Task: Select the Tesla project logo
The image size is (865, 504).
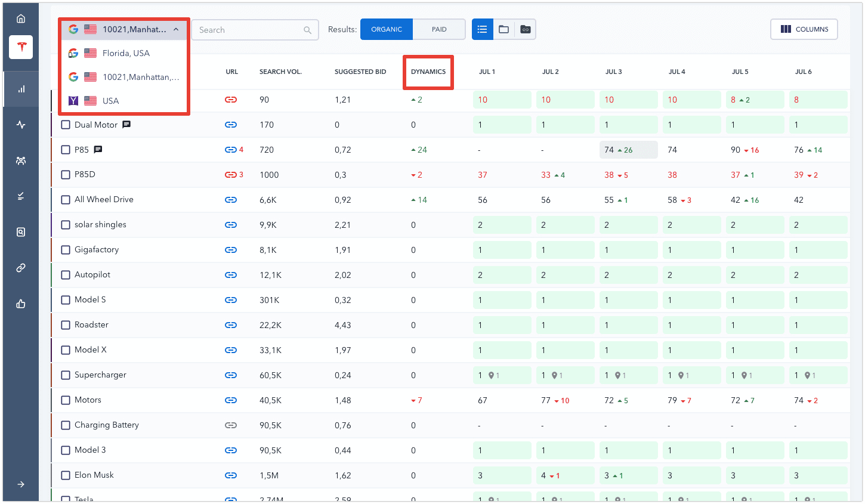Action: coord(21,47)
